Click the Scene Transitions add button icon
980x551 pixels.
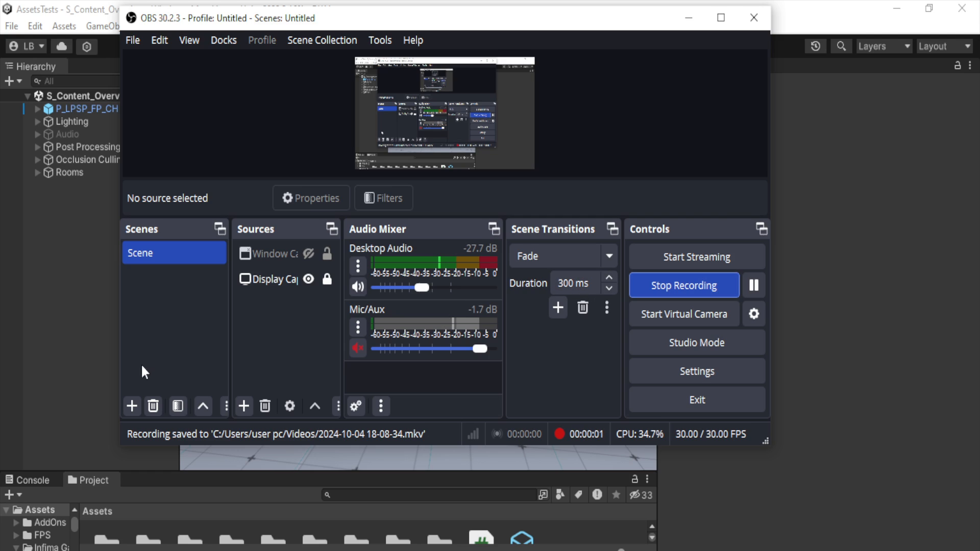pos(559,308)
